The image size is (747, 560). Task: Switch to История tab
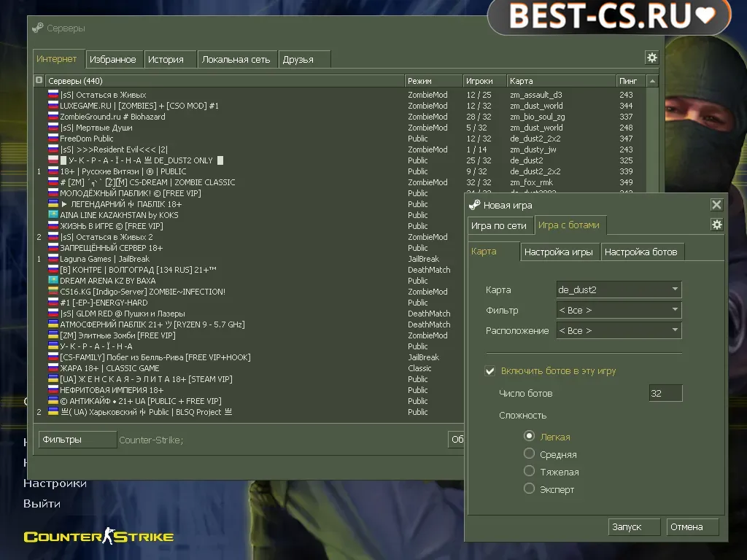pos(170,60)
